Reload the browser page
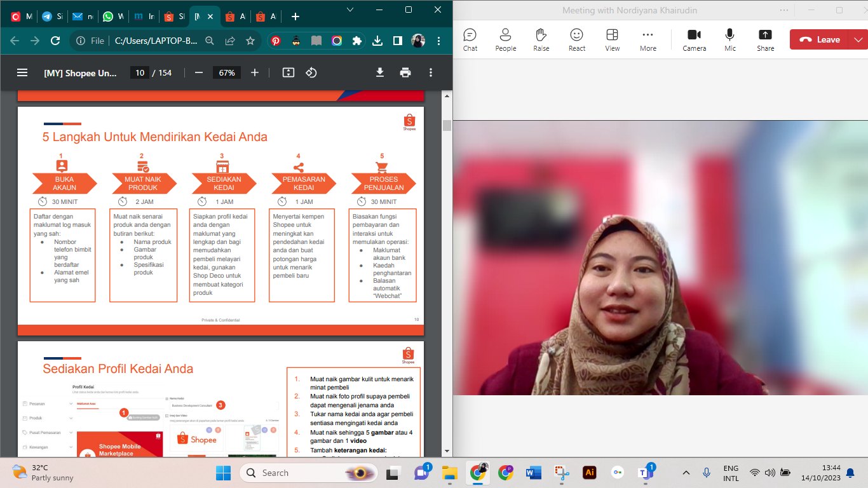The width and height of the screenshot is (868, 488). pos(55,41)
